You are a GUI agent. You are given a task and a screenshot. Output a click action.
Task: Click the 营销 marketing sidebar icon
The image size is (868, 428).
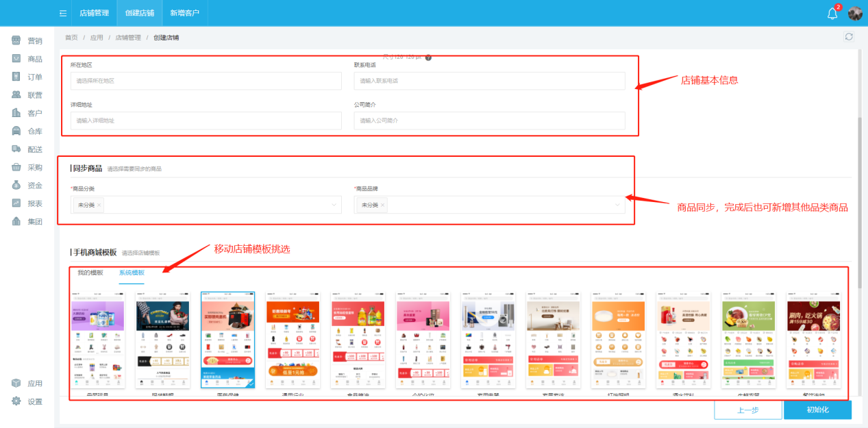click(16, 41)
